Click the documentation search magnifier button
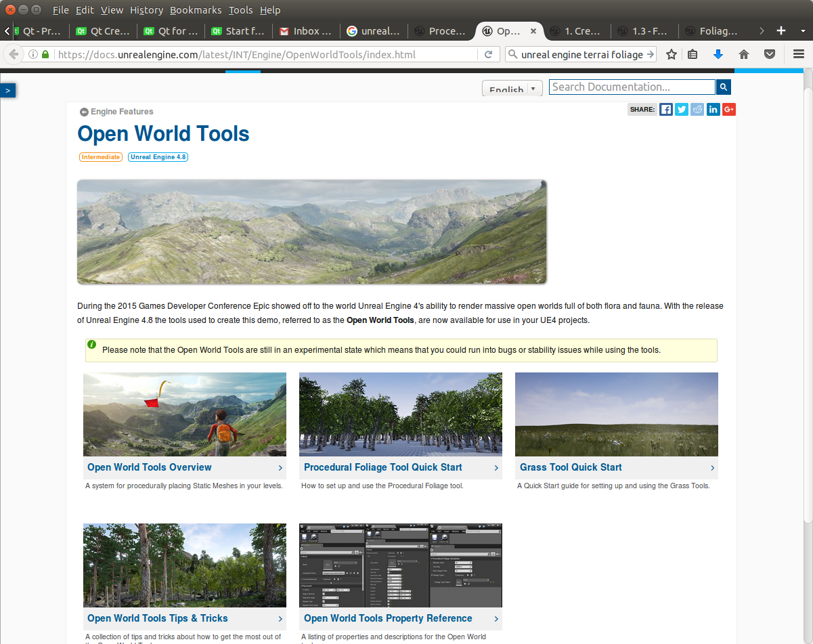813x644 pixels. tap(724, 87)
